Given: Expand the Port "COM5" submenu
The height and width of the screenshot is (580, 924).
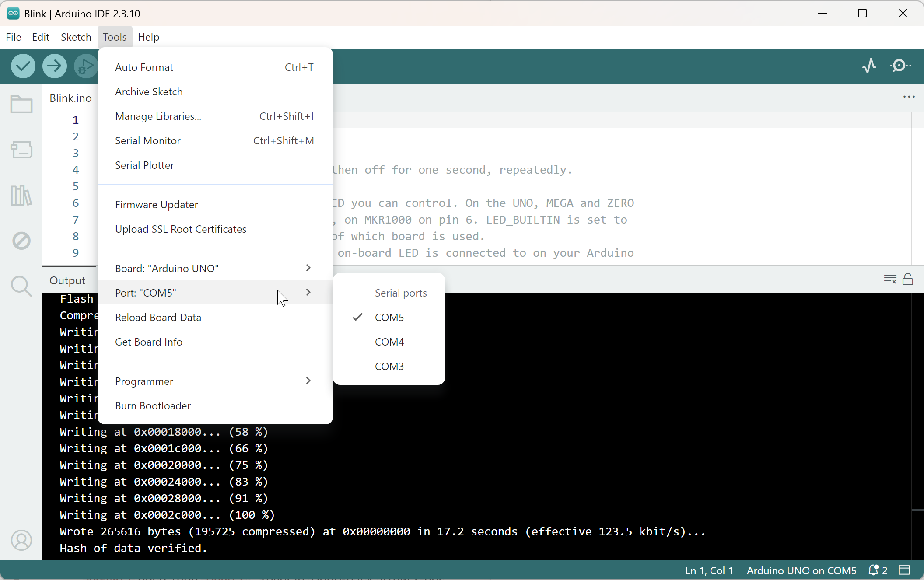Looking at the screenshot, I should [215, 293].
